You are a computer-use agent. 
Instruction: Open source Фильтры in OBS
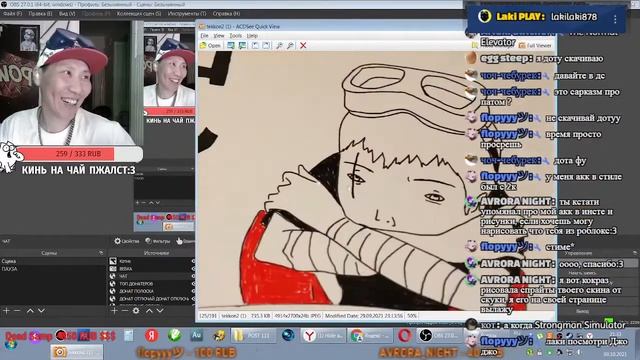(x=158, y=241)
